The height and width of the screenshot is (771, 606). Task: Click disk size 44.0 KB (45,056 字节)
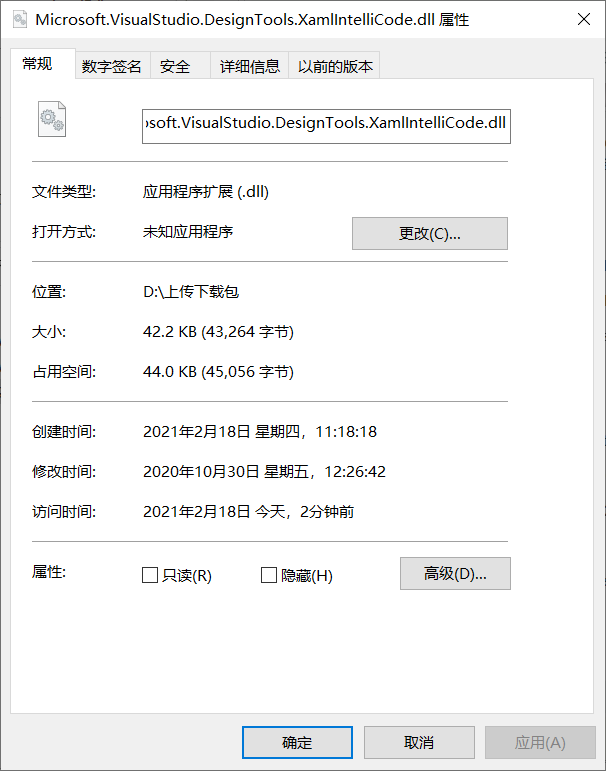point(218,372)
